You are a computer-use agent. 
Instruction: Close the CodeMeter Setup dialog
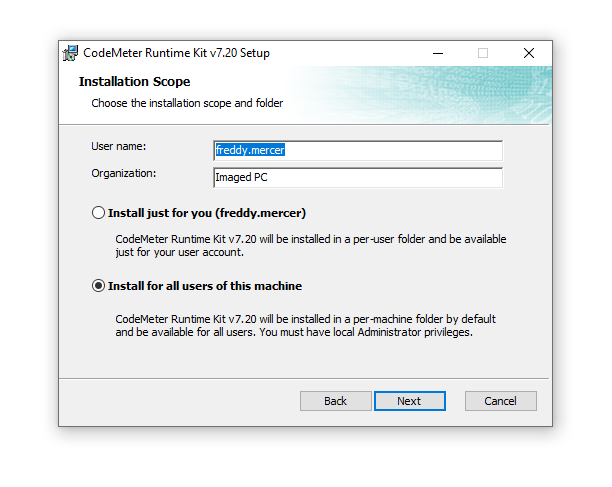(x=529, y=53)
